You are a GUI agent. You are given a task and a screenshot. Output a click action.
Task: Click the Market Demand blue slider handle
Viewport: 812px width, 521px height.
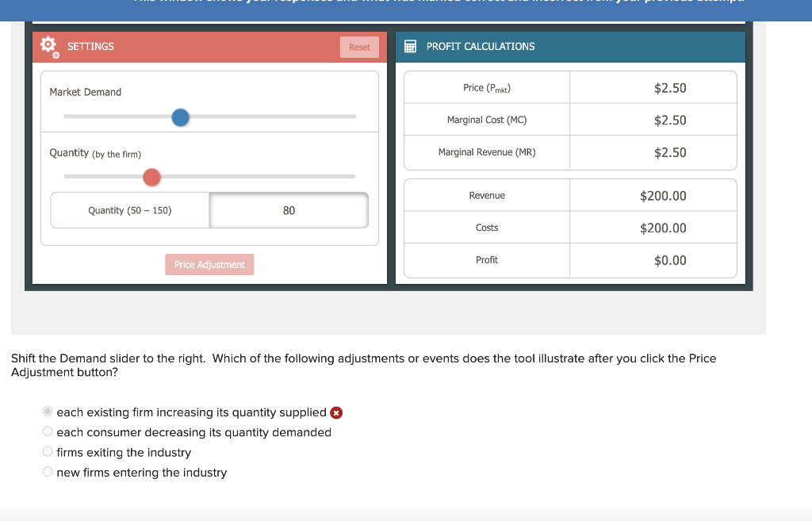coord(180,117)
